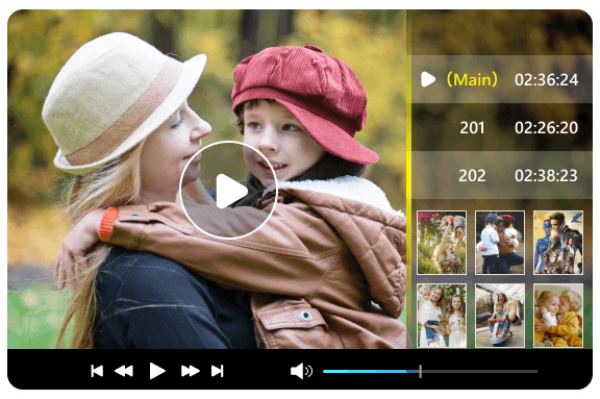600x399 pixels.
Task: Click play arrow beside (Main) title
Action: (428, 80)
